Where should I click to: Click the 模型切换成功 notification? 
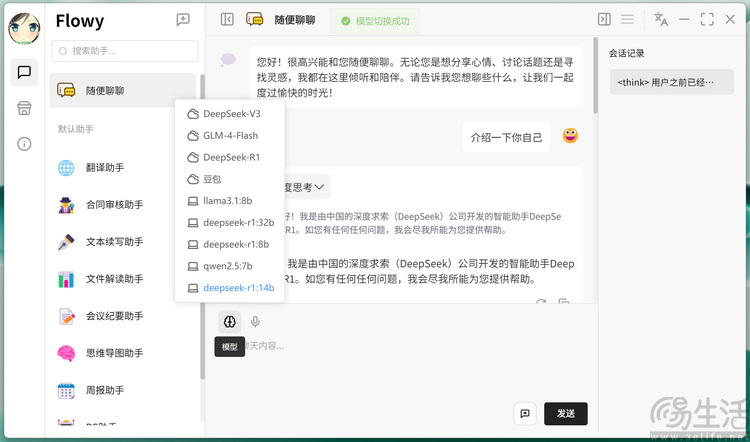pyautogui.click(x=375, y=21)
